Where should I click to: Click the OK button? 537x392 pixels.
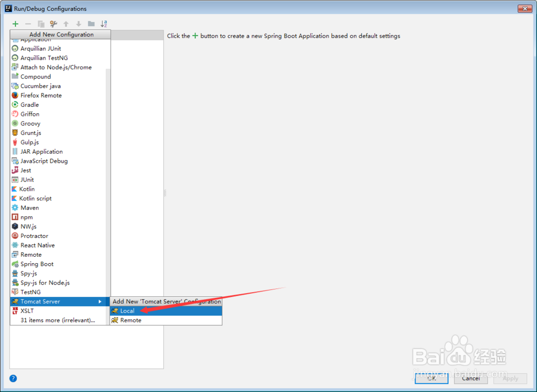(x=432, y=378)
